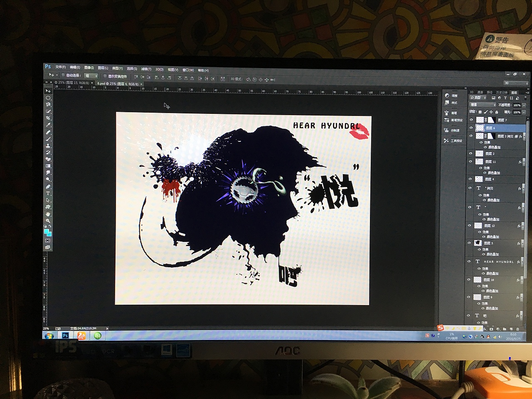The width and height of the screenshot is (532, 399).
Task: Select the Move tool in the toolbox
Action: 48,91
